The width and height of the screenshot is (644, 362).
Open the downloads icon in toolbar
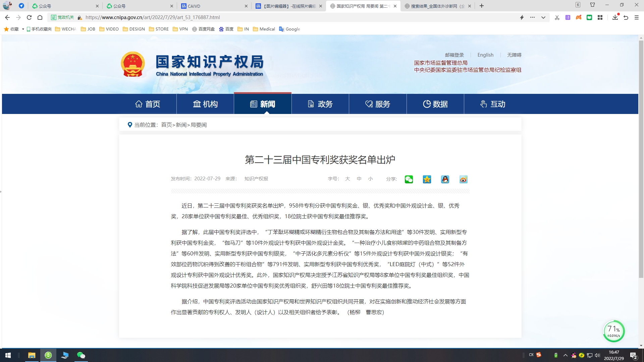point(615,17)
